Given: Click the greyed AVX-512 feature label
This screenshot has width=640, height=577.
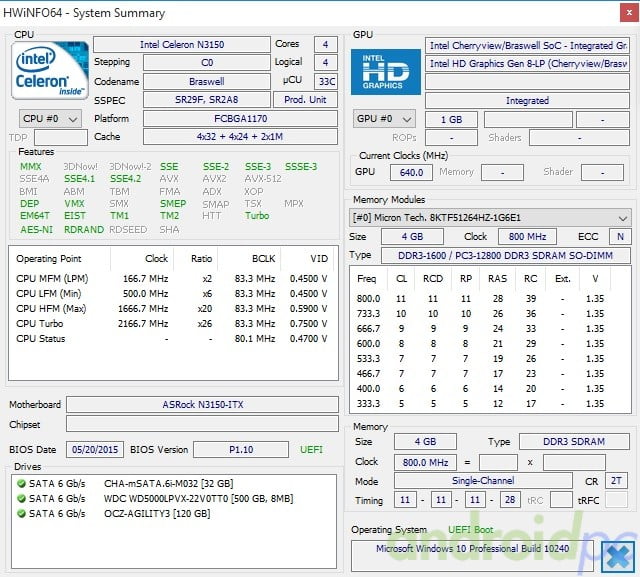Looking at the screenshot, I should (x=263, y=179).
